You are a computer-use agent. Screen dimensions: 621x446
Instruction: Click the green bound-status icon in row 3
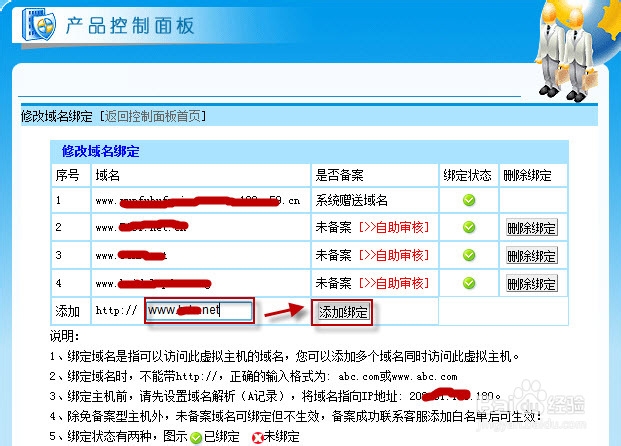[x=469, y=255]
